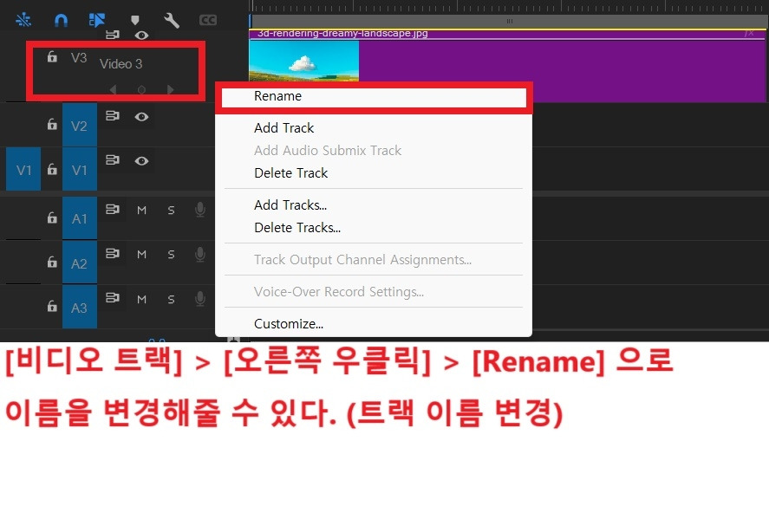Click the Sync Lock icon on V2 track
This screenshot has height=532, width=769.
[x=112, y=117]
